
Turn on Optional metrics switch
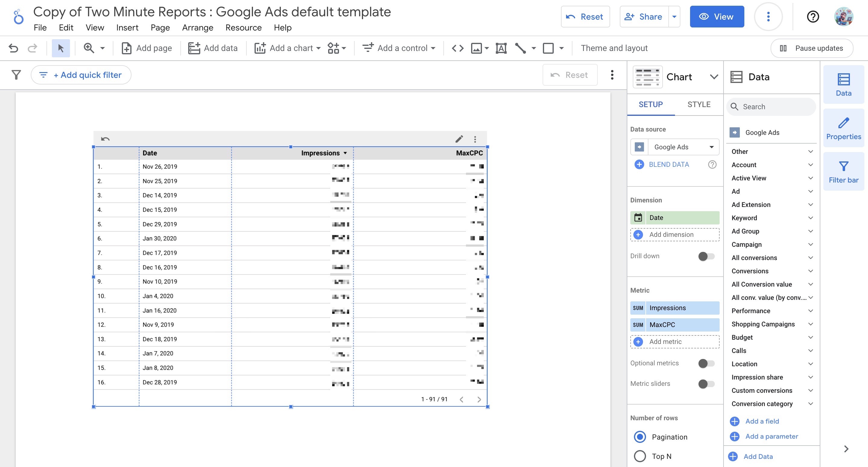(x=706, y=363)
